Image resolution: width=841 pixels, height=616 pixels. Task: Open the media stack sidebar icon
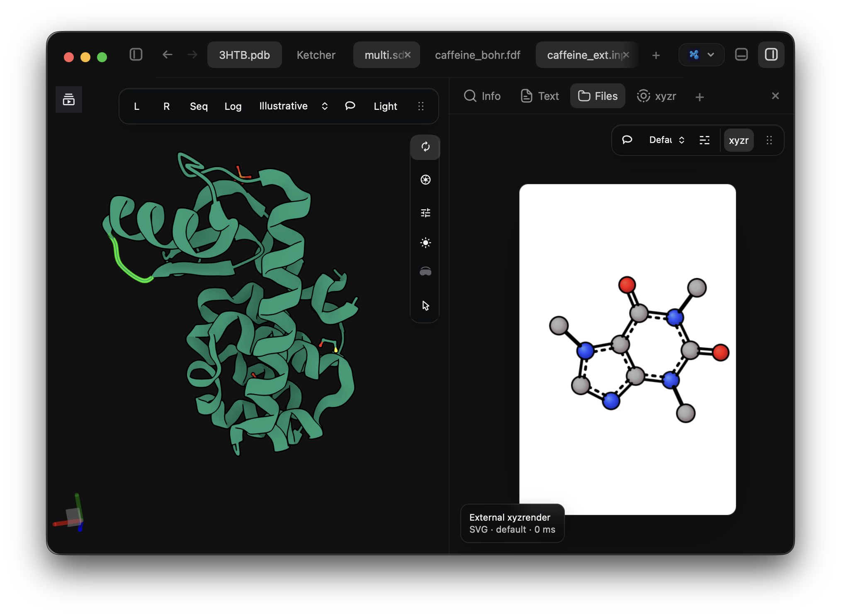(x=69, y=99)
